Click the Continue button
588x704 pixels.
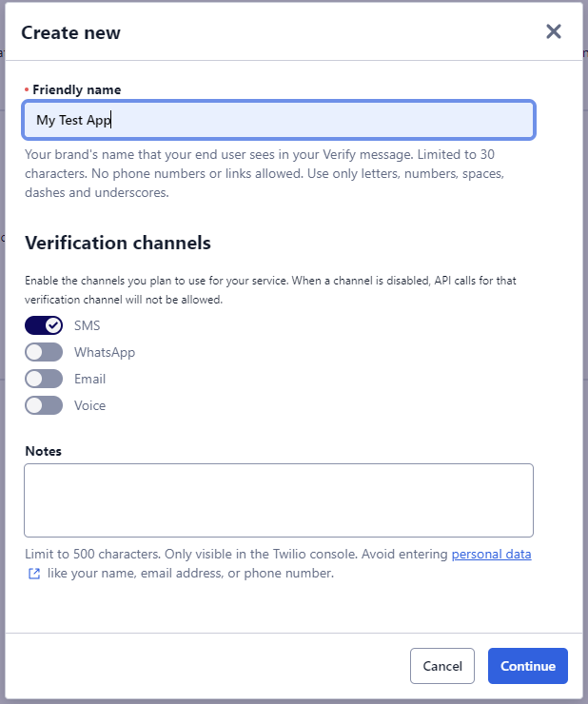click(x=528, y=666)
